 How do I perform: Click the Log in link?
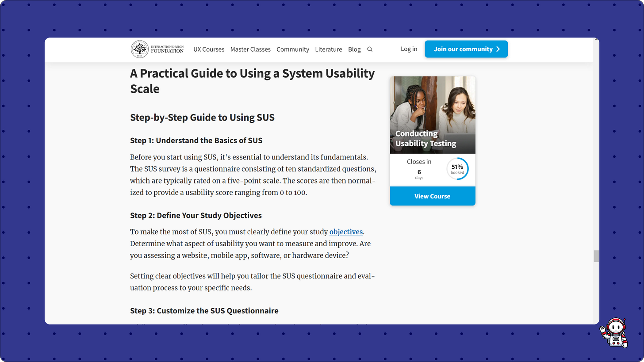[x=409, y=49]
